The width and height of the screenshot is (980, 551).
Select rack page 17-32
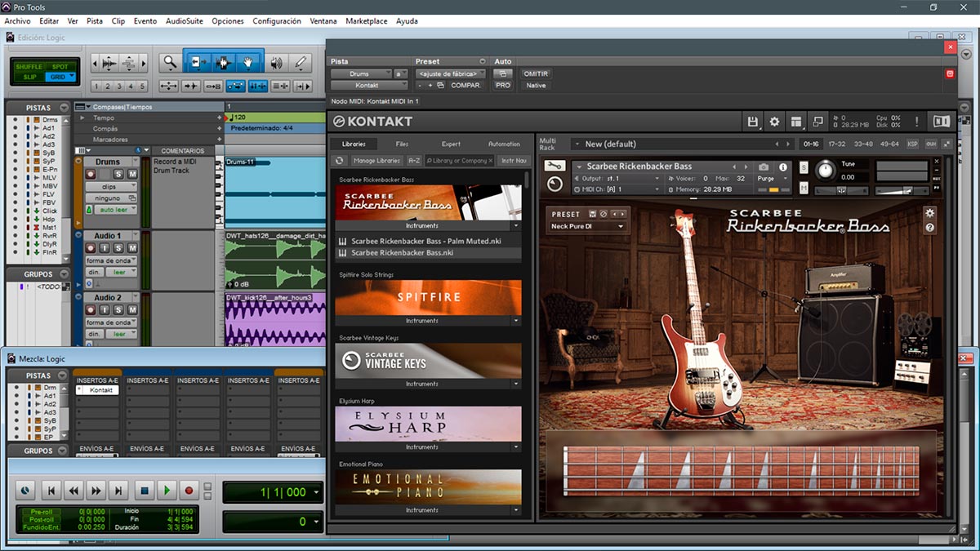[x=837, y=144]
